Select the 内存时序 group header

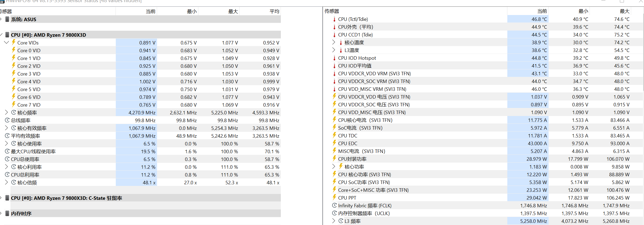click(x=140, y=213)
